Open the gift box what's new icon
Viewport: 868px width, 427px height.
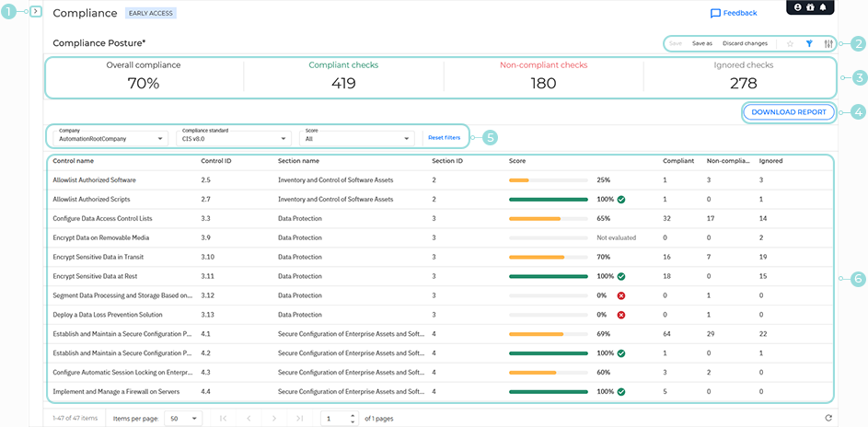coord(810,7)
